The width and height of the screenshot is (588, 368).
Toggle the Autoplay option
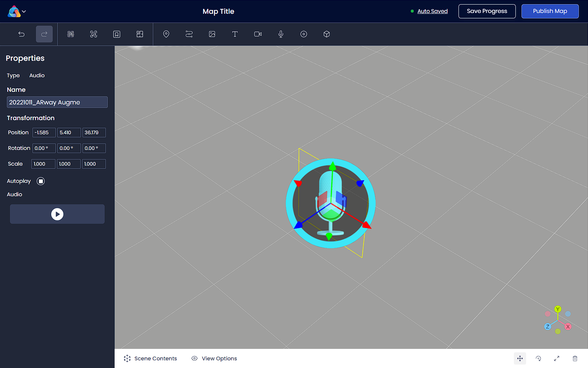click(41, 181)
